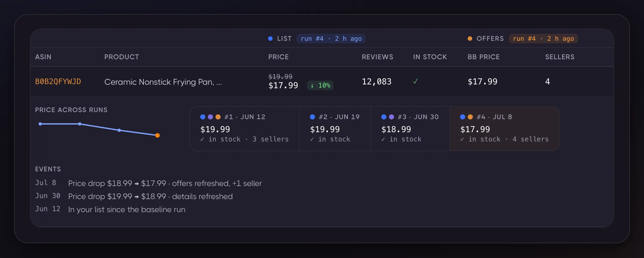Viewport: 644px width, 258px height.
Task: Select run card #2 Jun 19
Action: pyautogui.click(x=335, y=129)
